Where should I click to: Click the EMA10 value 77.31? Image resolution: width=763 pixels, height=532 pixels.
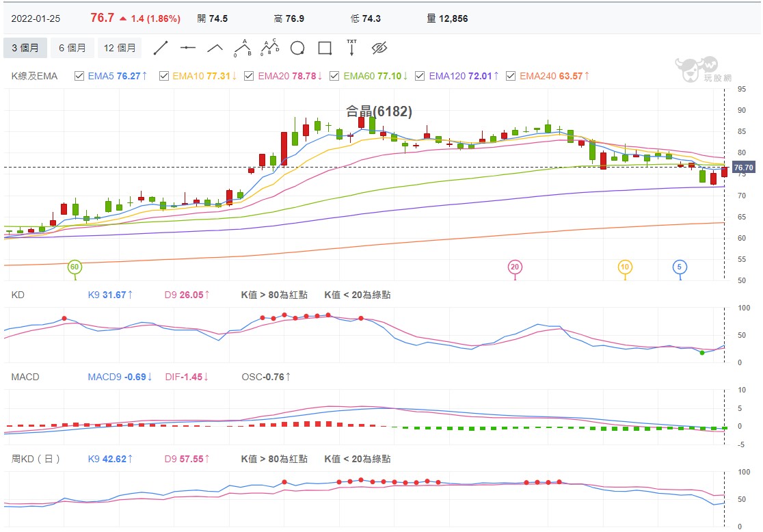coord(218,76)
